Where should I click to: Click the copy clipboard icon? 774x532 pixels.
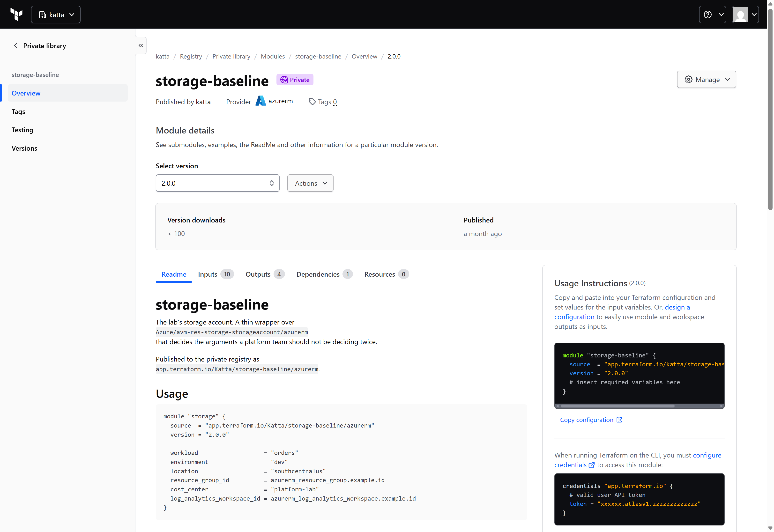point(619,420)
